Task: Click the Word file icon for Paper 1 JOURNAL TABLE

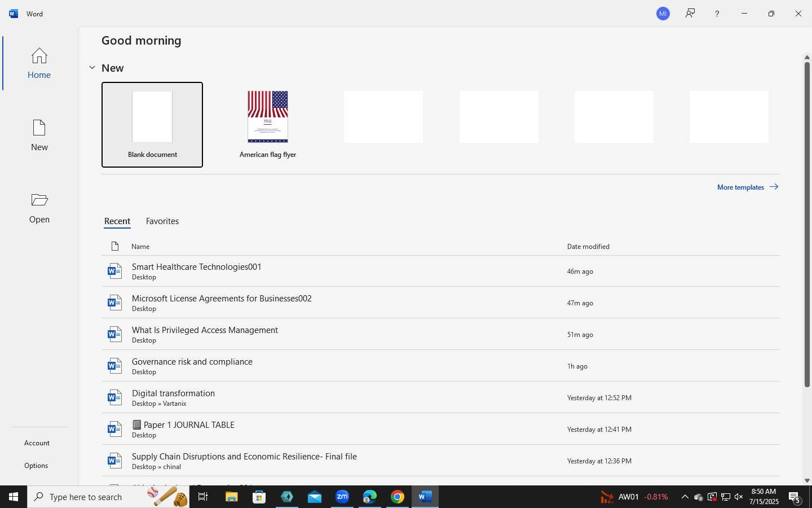Action: (x=114, y=429)
